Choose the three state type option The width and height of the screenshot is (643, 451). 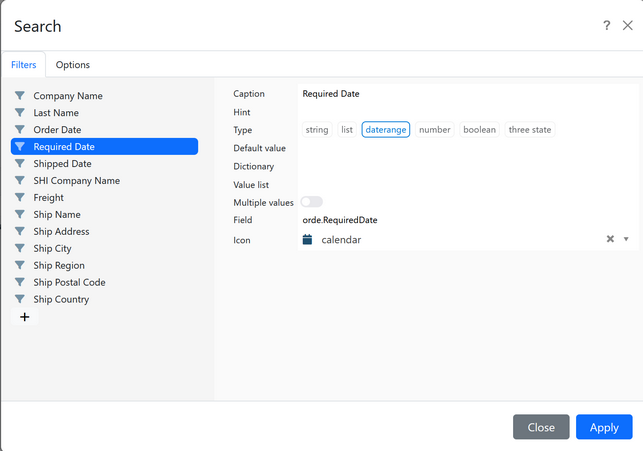[530, 130]
